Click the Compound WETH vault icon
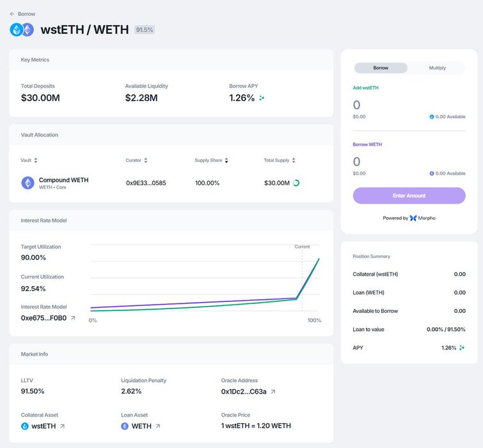The image size is (483, 448). [28, 183]
